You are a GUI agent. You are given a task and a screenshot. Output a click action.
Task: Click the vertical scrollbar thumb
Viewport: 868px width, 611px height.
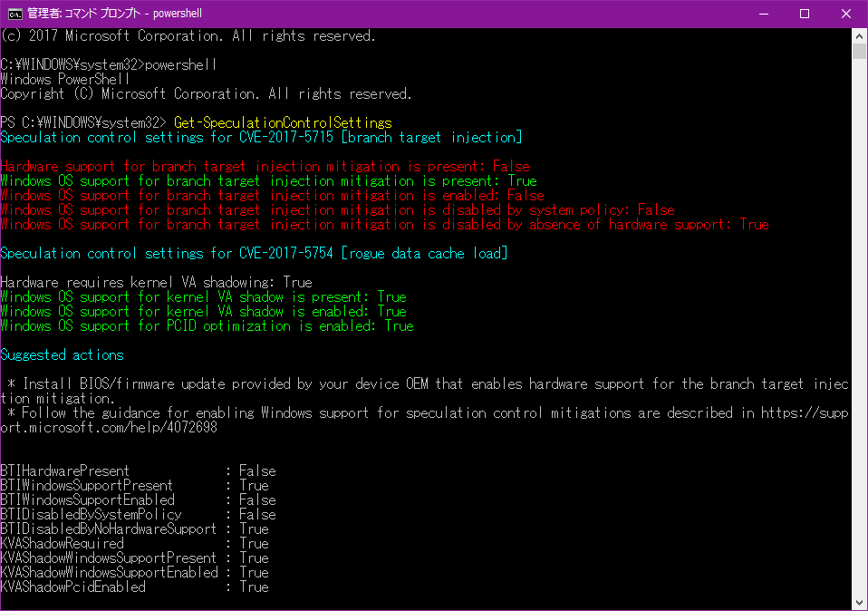tap(859, 51)
